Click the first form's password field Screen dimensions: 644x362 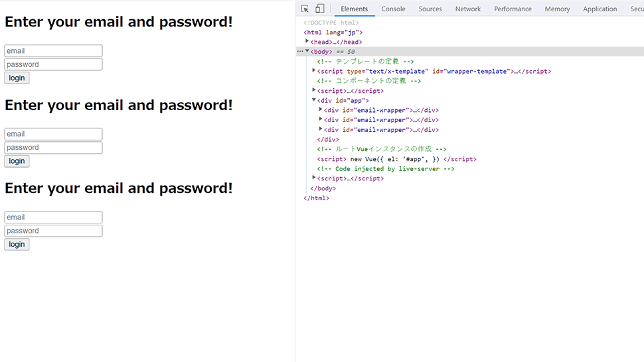pos(53,64)
